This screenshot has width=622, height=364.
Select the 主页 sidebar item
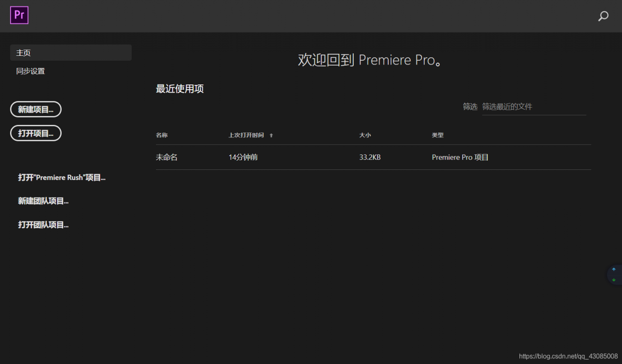pyautogui.click(x=71, y=52)
